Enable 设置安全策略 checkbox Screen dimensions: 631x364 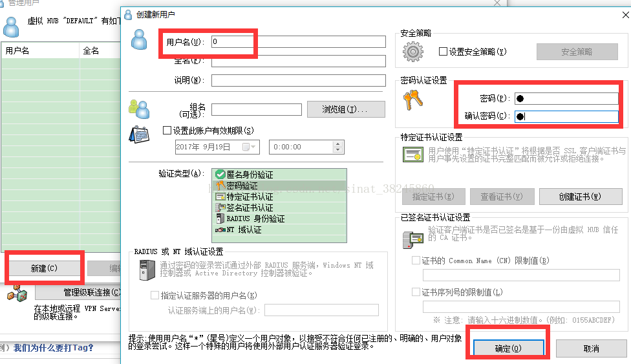pyautogui.click(x=444, y=52)
